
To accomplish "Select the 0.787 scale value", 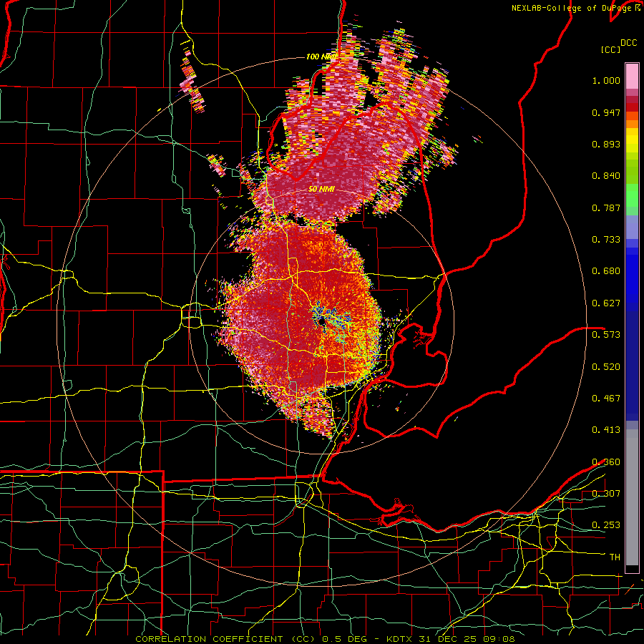I will (606, 208).
